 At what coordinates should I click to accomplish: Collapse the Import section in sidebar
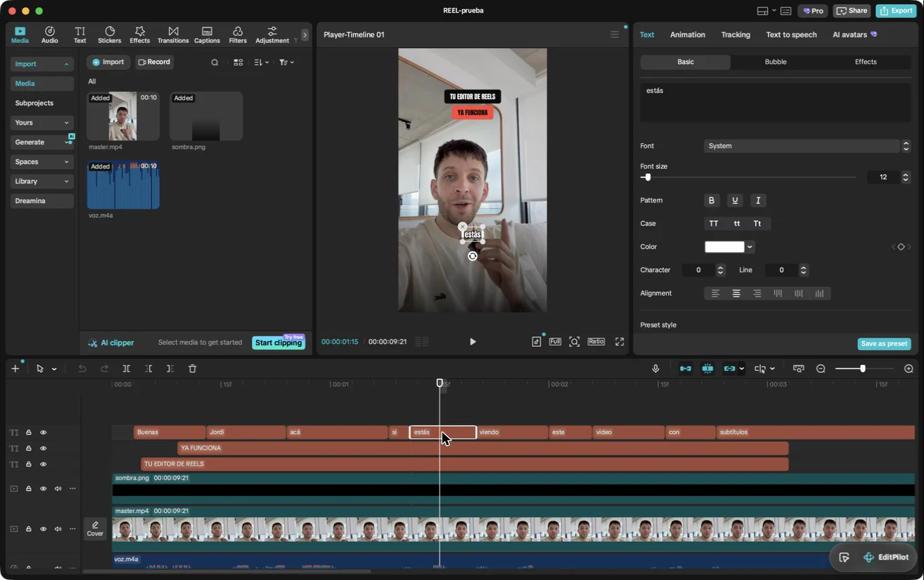tap(42, 64)
